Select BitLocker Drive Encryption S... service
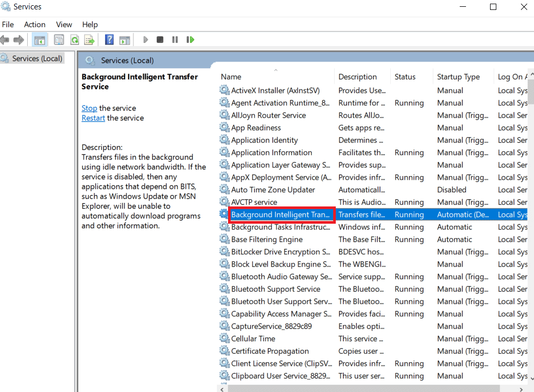Image resolution: width=534 pixels, height=392 pixels. click(x=281, y=252)
